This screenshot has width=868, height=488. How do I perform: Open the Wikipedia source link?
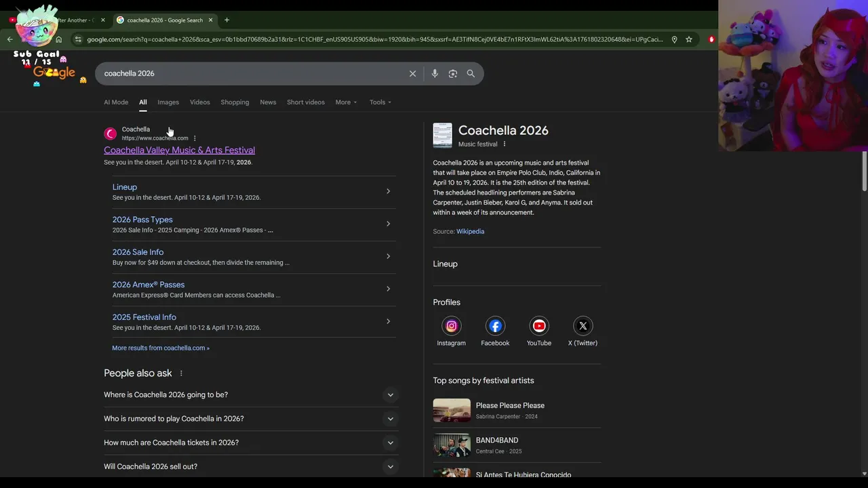470,231
